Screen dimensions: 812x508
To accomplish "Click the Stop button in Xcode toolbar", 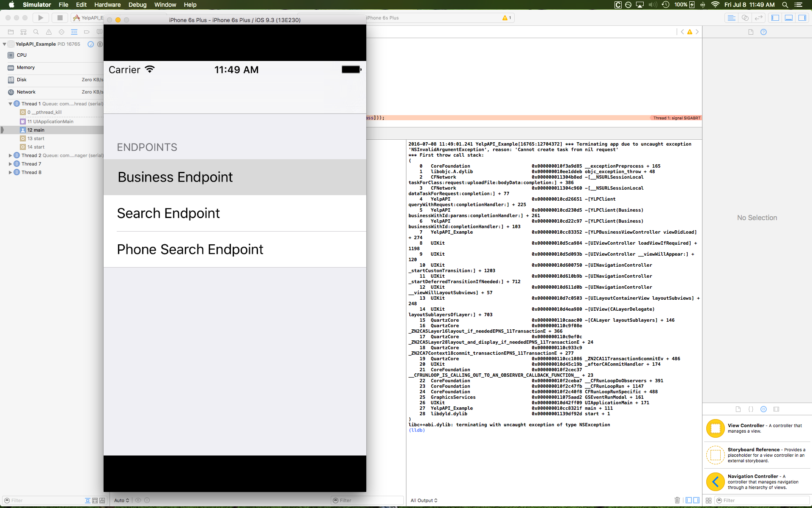I will point(60,18).
